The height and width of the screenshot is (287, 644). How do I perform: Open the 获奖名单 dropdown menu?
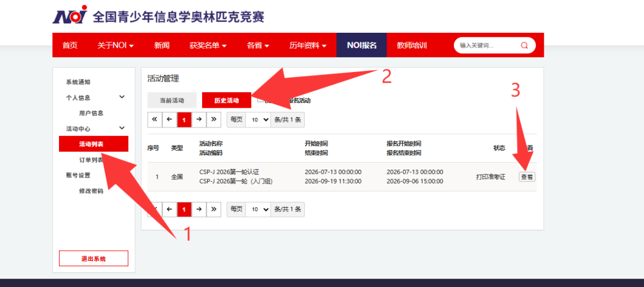[x=208, y=45]
